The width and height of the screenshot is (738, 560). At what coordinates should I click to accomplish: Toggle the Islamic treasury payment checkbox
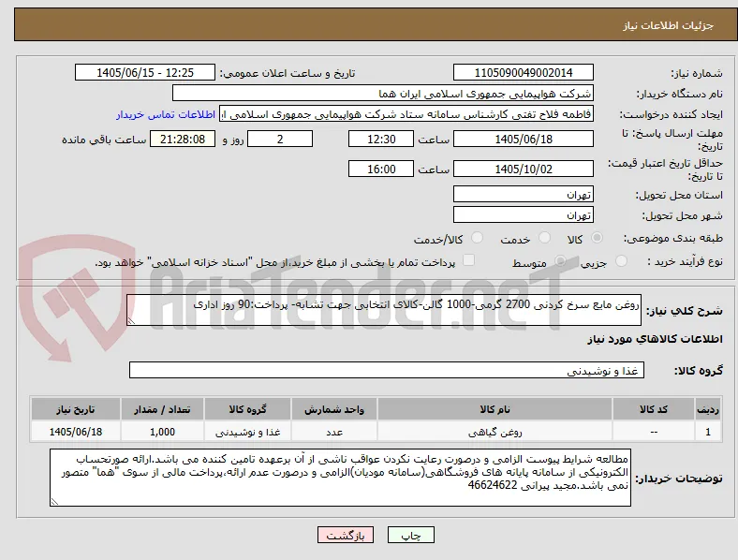(469, 260)
